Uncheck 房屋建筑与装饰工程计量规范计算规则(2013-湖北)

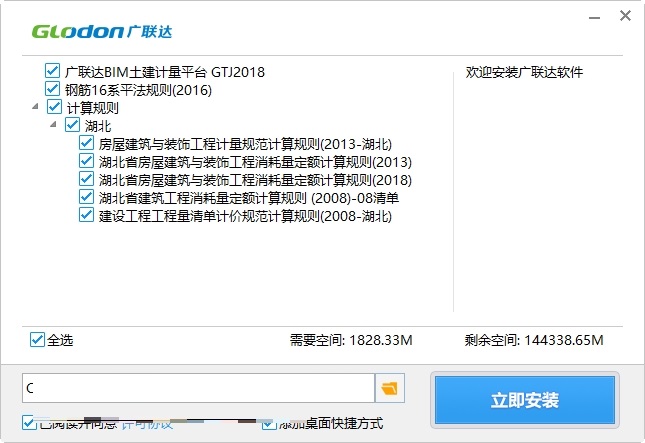(87, 144)
